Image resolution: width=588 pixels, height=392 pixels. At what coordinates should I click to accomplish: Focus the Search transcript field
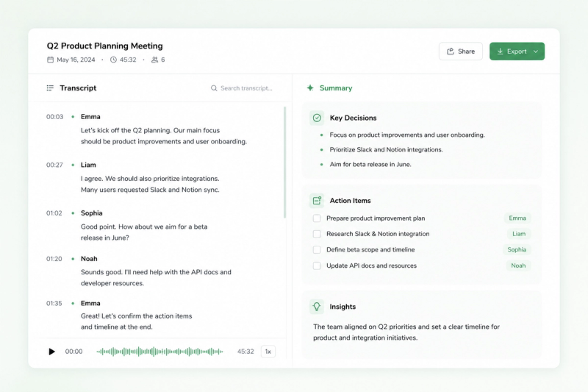pyautogui.click(x=242, y=88)
